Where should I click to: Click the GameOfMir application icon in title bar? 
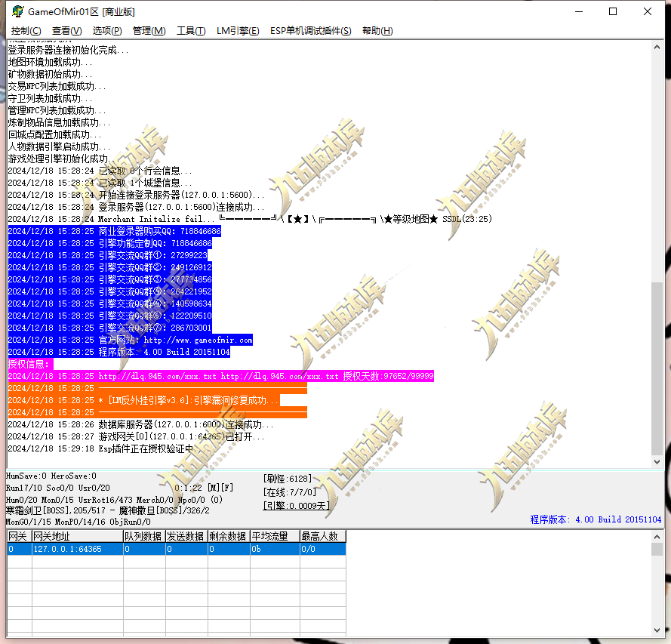[x=17, y=11]
